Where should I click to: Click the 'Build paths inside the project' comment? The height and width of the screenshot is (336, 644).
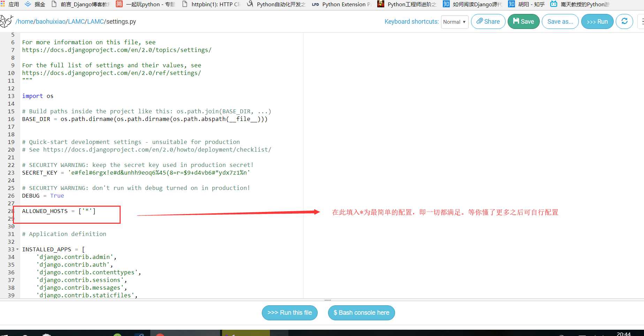point(146,111)
